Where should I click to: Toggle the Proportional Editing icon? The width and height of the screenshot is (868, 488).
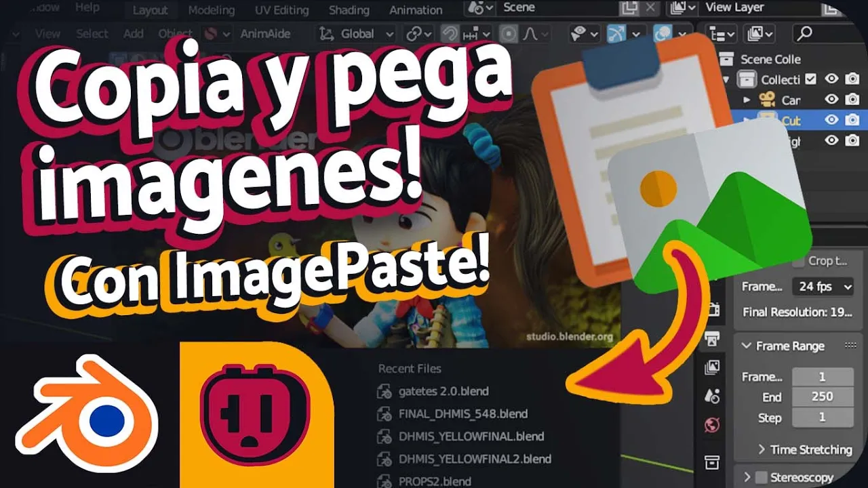(508, 33)
